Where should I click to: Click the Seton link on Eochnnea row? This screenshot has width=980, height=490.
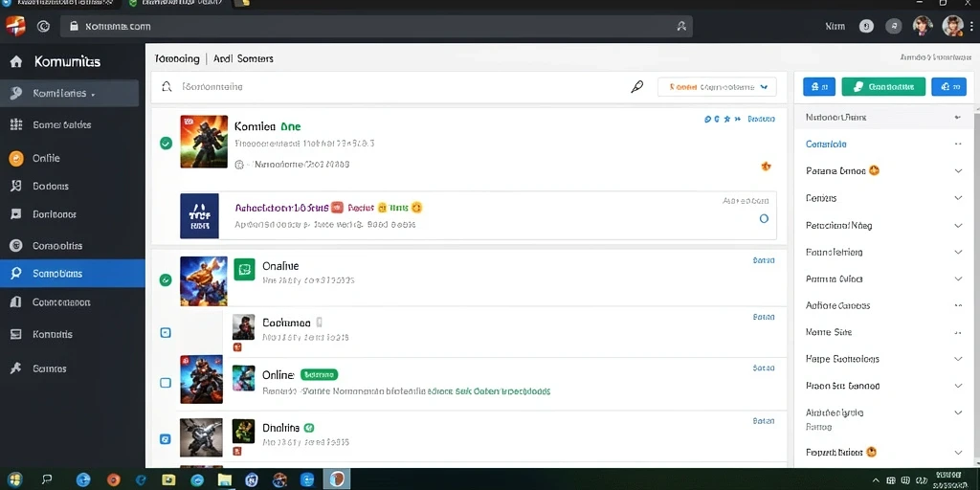764,318
